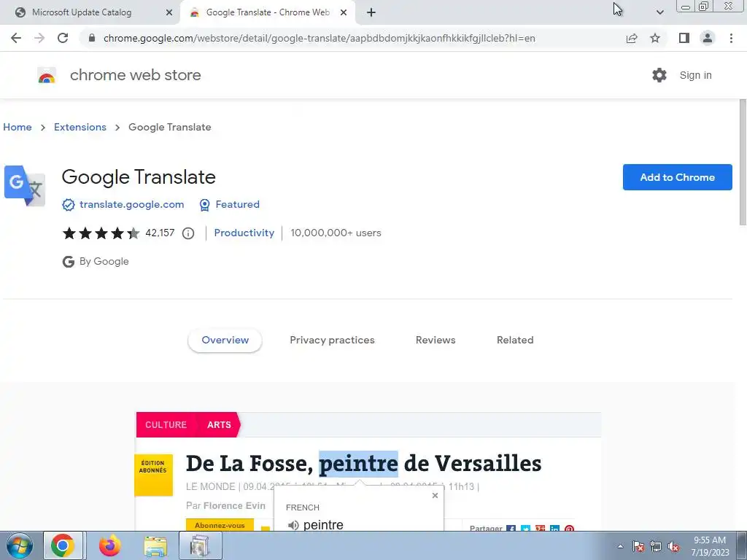Image resolution: width=747 pixels, height=560 pixels.
Task: Click Add to Chrome button
Action: 678,177
